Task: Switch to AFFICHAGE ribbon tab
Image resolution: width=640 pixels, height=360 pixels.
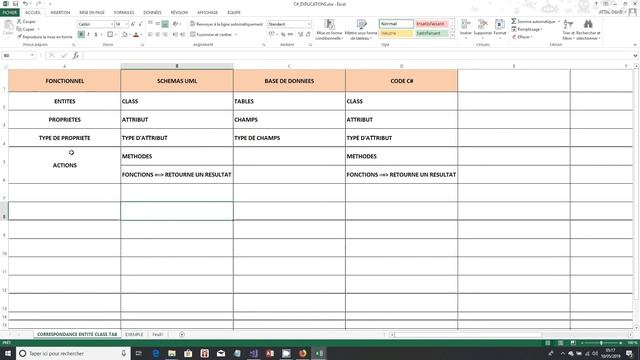Action: [207, 13]
